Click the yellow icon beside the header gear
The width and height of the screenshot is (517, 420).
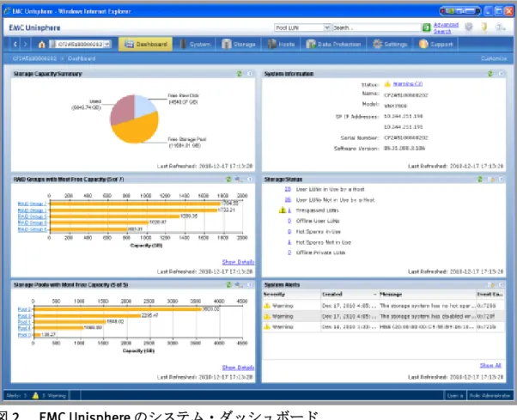click(484, 27)
